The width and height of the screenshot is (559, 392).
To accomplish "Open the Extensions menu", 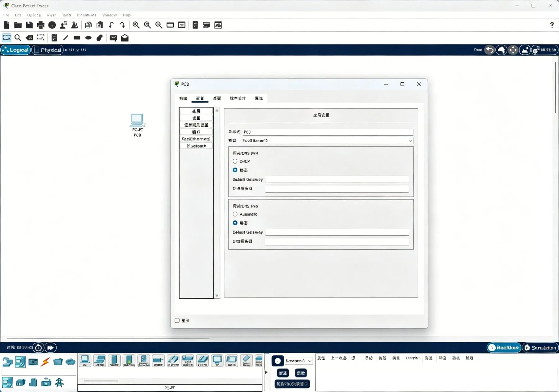I will click(x=87, y=15).
